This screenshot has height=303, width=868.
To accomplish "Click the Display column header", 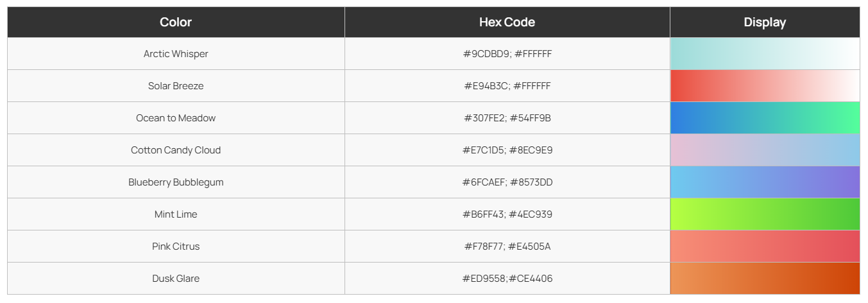I will coord(765,22).
